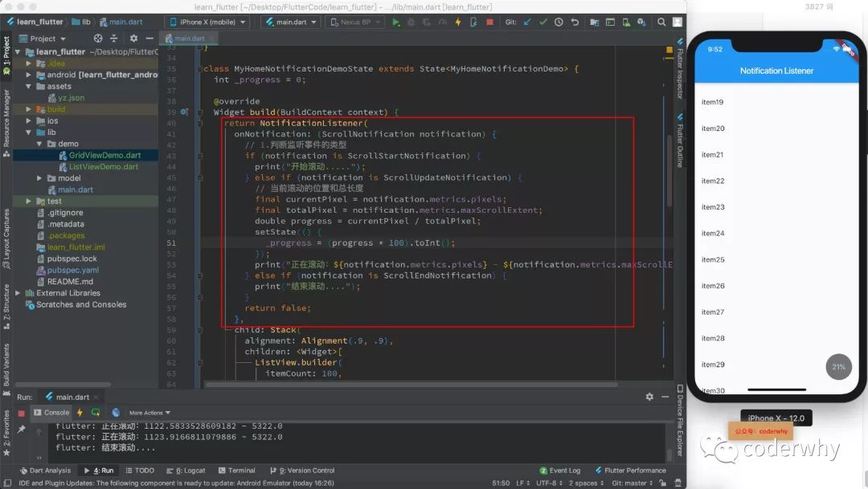The image size is (868, 489).
Task: Open More Actions dropdown in Run panel
Action: 149,413
